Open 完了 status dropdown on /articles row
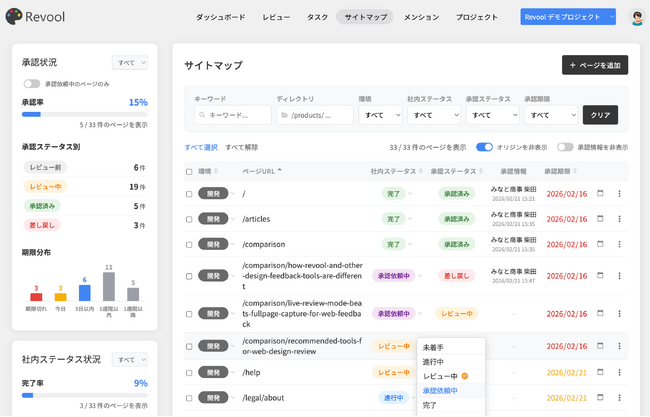Screen dimensions: 650x417 pos(397,219)
